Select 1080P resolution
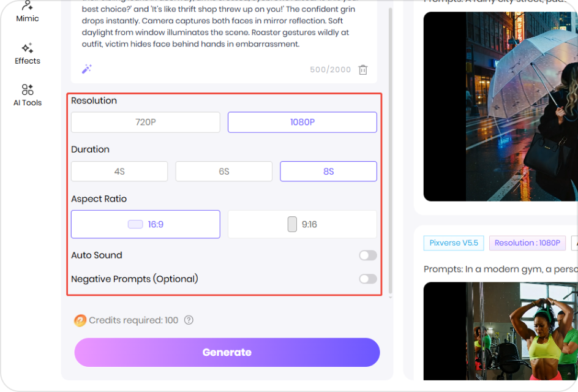The image size is (578, 392). point(302,122)
